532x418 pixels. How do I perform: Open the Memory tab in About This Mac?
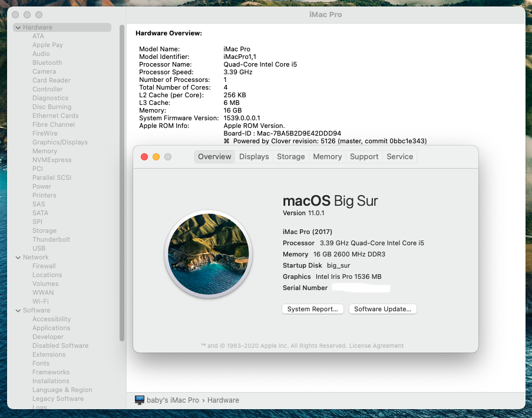click(x=327, y=157)
